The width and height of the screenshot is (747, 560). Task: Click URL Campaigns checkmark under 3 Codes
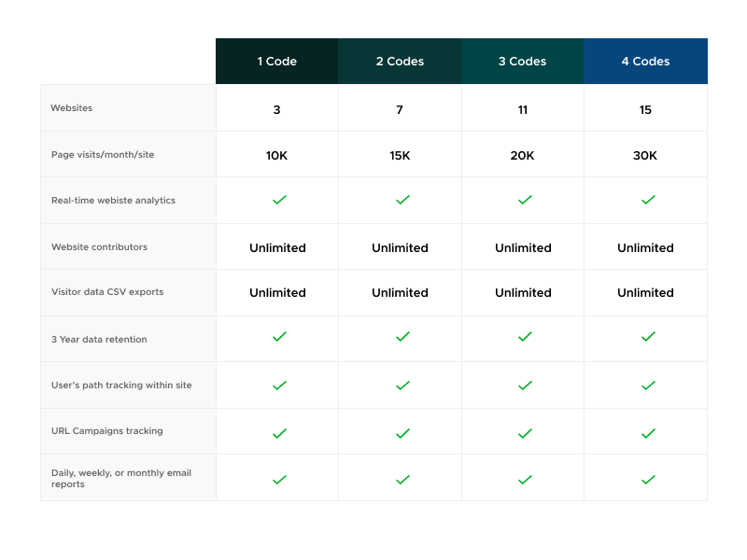tap(525, 433)
